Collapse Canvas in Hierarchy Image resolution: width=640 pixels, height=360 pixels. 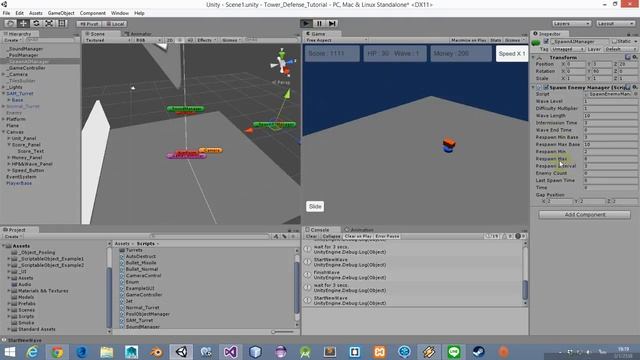4,132
